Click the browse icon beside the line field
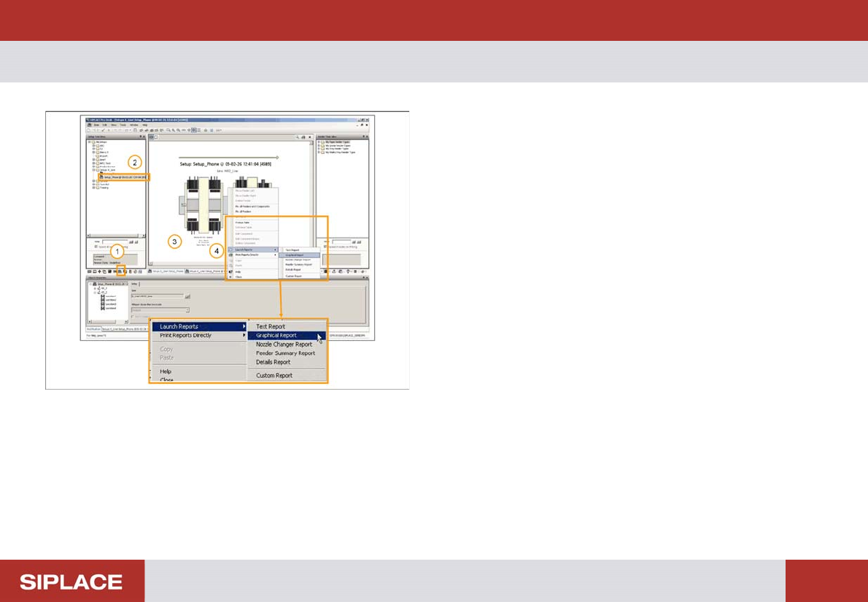The width and height of the screenshot is (868, 602). (x=187, y=297)
